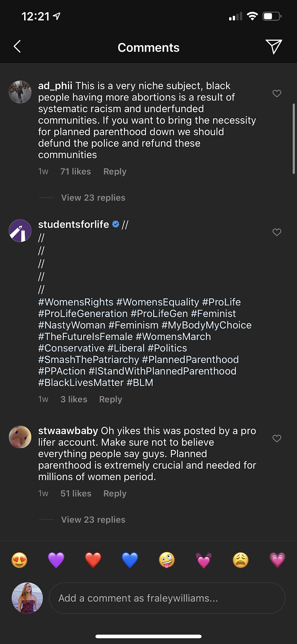
Task: Insert the zany face emoji
Action: coord(167,560)
